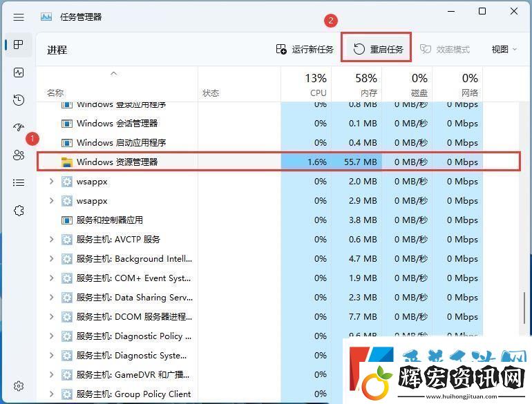Click the Task Manager title bar app icon
The height and width of the screenshot is (404, 532).
click(x=46, y=17)
